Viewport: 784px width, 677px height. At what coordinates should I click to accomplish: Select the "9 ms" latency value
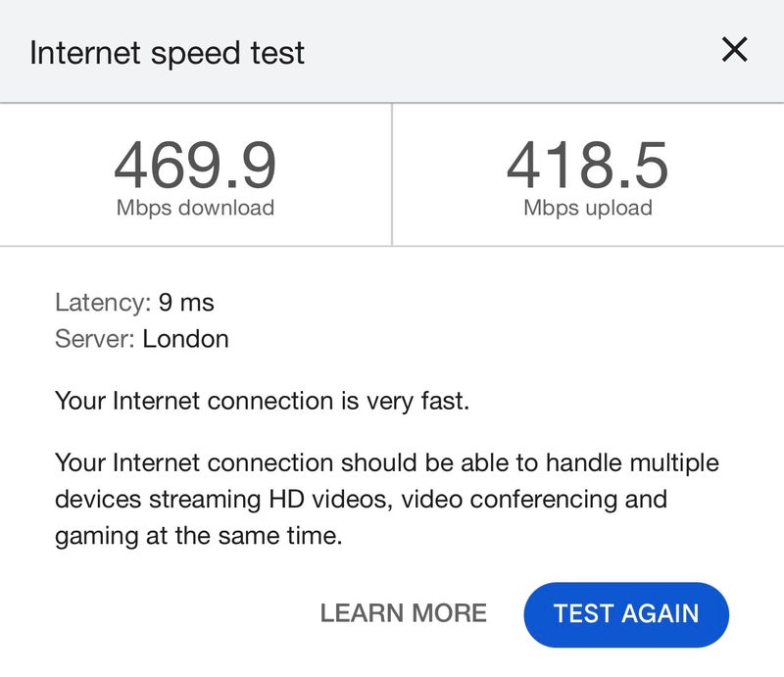tap(186, 303)
